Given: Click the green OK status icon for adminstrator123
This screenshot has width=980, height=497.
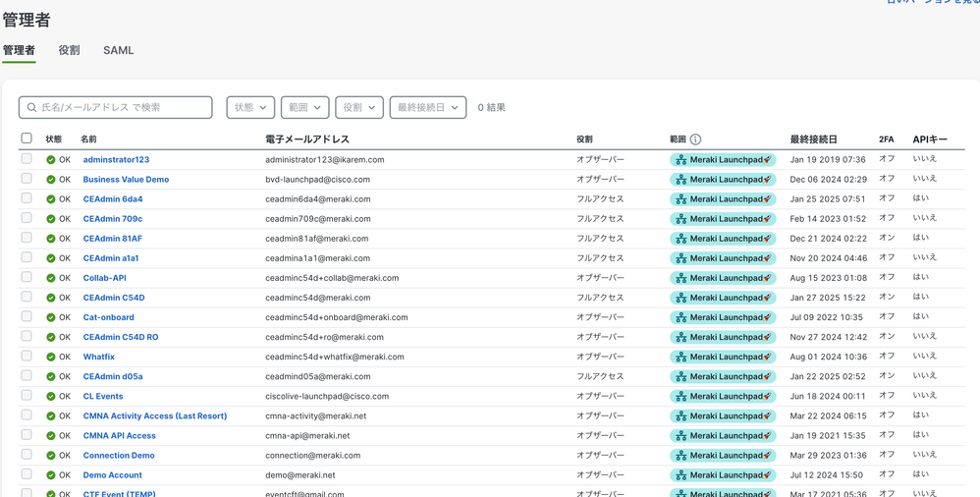Looking at the screenshot, I should point(51,160).
